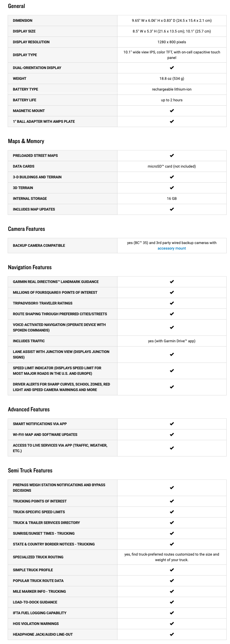Click the IFTA Fuel Logging Capability checkmark
Viewport: 230px width, 644px height.
[x=172, y=613]
